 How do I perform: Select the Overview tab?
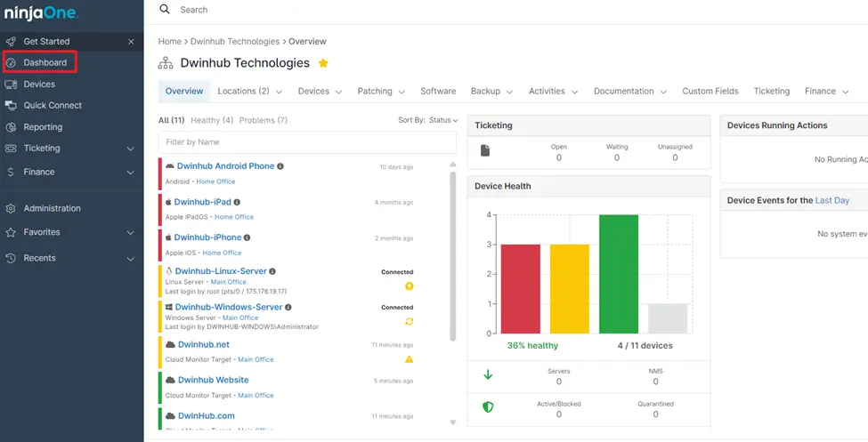[x=184, y=92]
